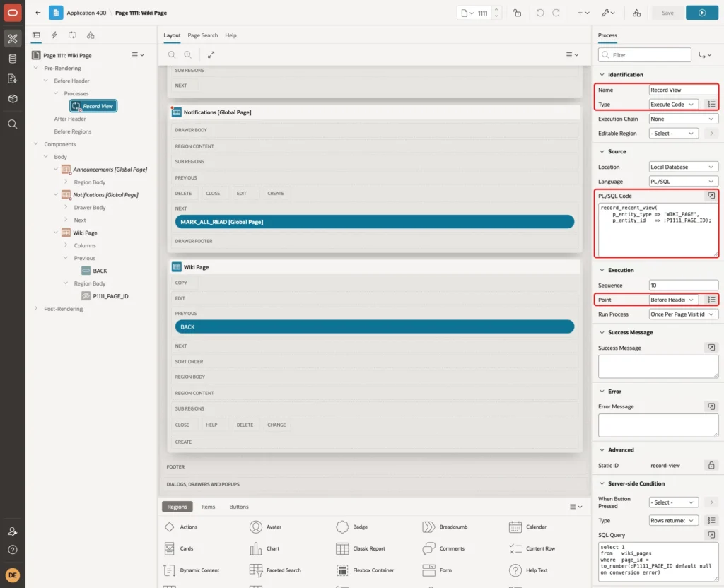Select MARK_ALL_READ [Global Page] button in layout
The width and height of the screenshot is (724, 588).
[375, 222]
